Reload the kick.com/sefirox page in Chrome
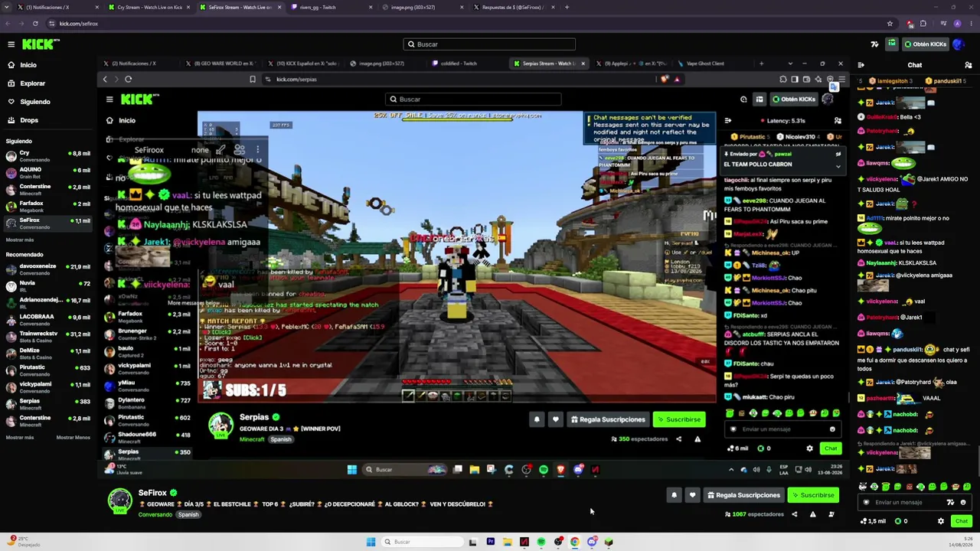 coord(35,24)
